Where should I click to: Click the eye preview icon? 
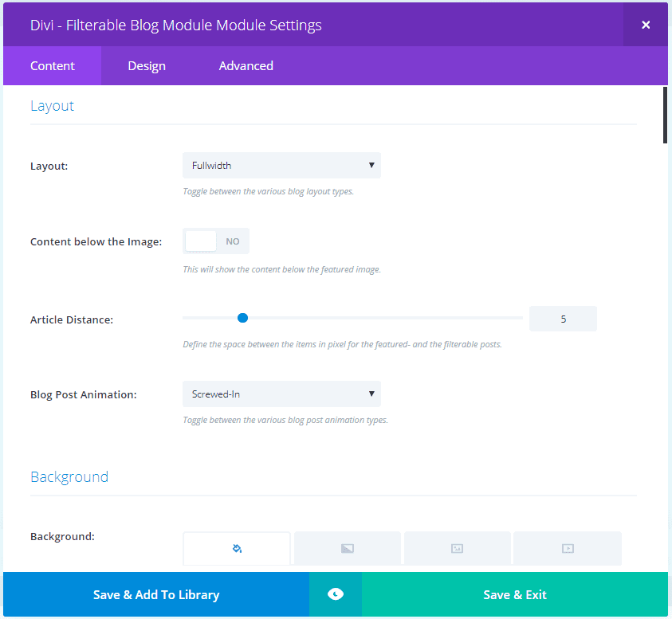(x=336, y=594)
